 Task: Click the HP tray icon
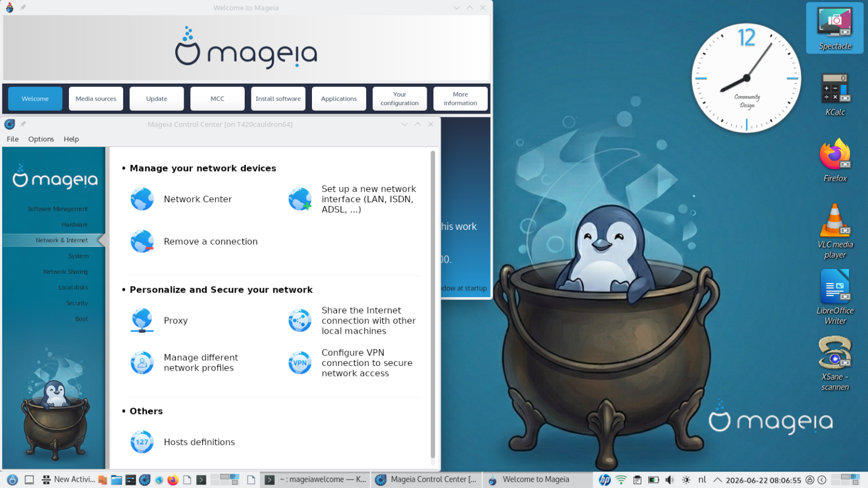point(605,480)
